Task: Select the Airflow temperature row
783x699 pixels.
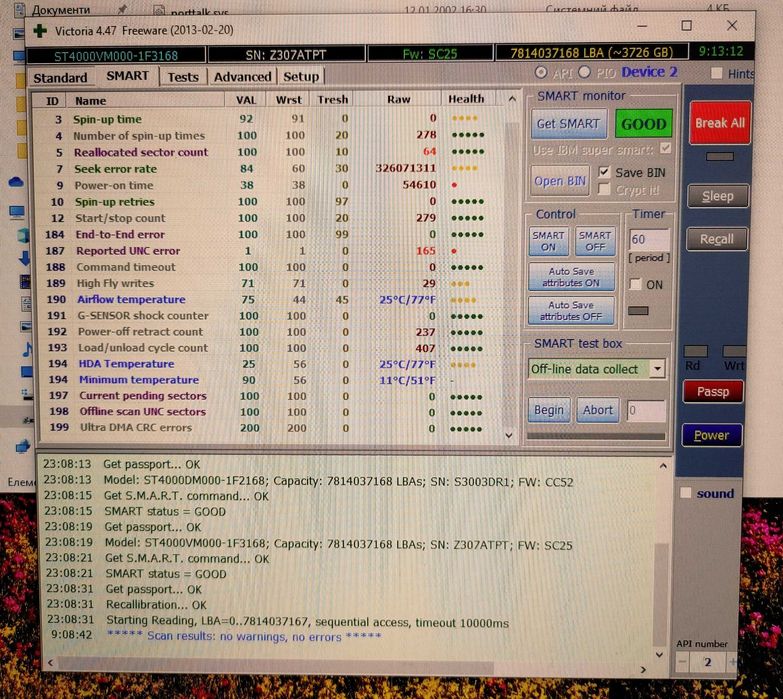Action: click(x=268, y=300)
